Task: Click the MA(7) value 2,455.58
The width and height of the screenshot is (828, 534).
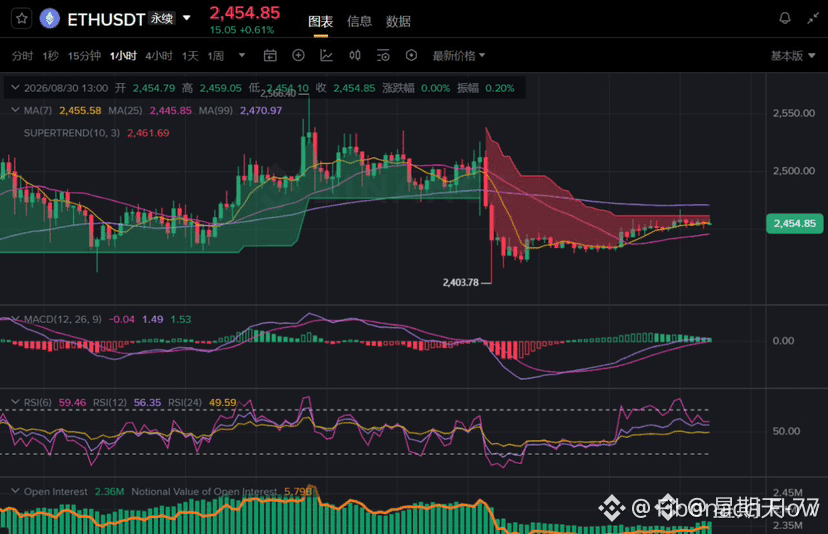Action: click(x=80, y=110)
